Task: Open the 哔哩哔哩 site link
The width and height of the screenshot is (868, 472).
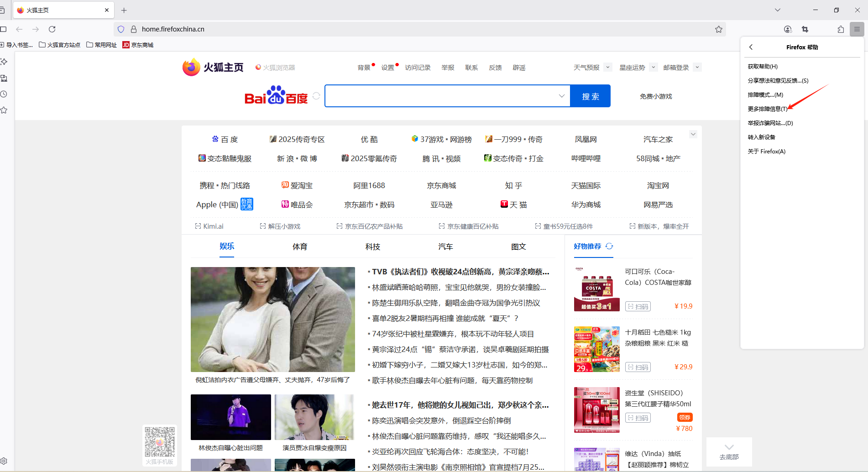Action: point(586,158)
